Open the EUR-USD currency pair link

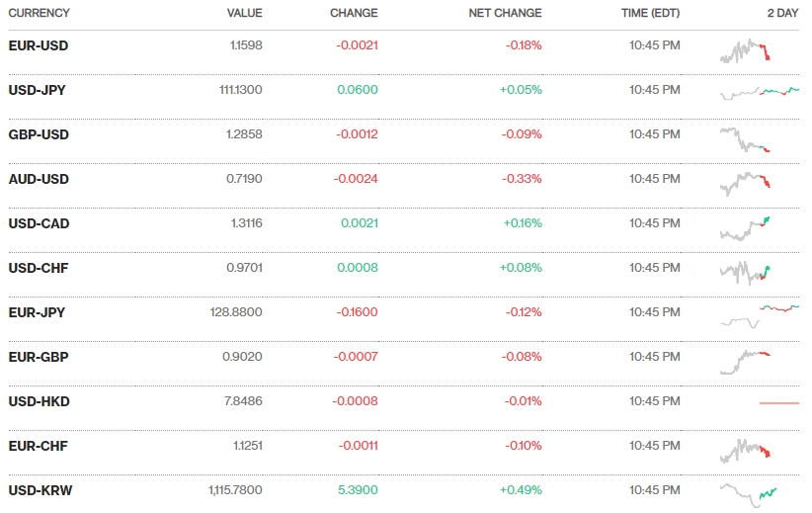point(39,45)
